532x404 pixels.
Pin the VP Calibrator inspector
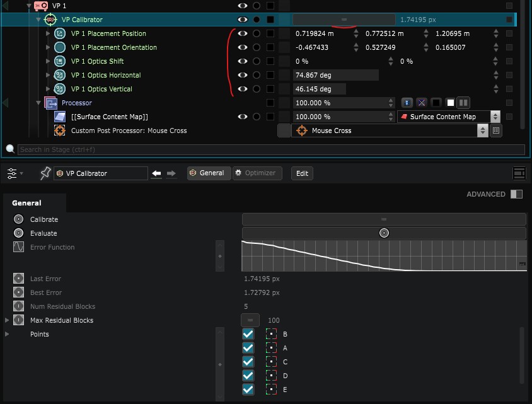coord(45,173)
